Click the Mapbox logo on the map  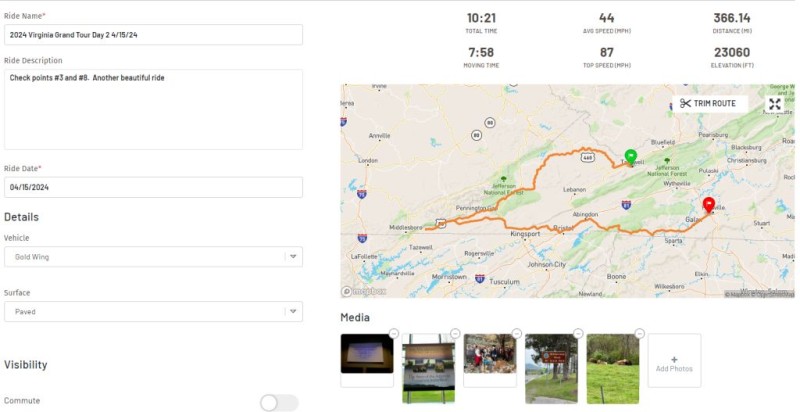coord(362,292)
